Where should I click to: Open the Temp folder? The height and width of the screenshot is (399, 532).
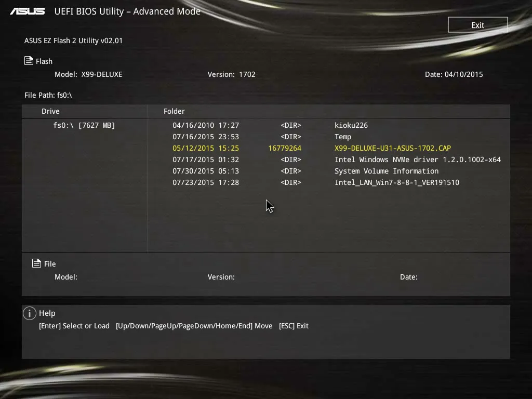(343, 137)
